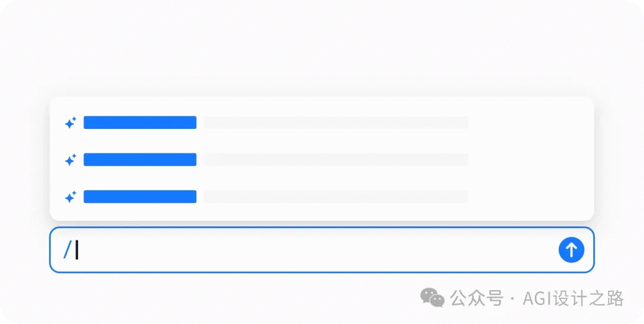Click the sparkle icon of the first suggestion
This screenshot has height=324, width=644.
pos(70,122)
